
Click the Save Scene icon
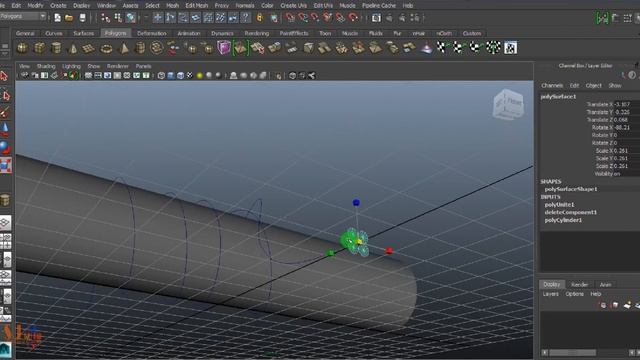click(x=82, y=18)
